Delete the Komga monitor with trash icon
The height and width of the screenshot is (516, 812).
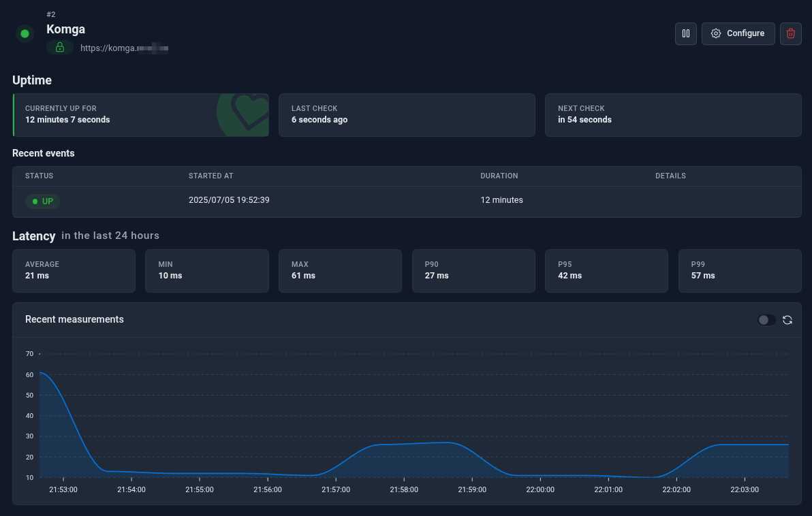pos(790,33)
